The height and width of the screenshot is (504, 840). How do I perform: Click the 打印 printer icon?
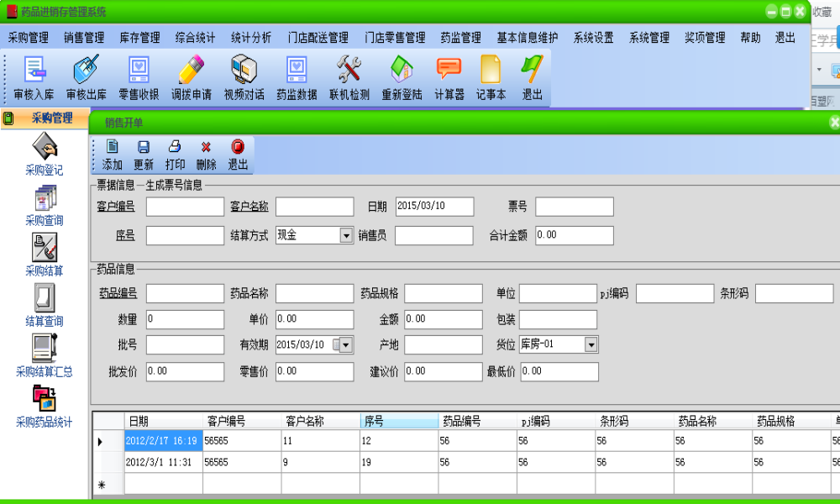pyautogui.click(x=175, y=155)
